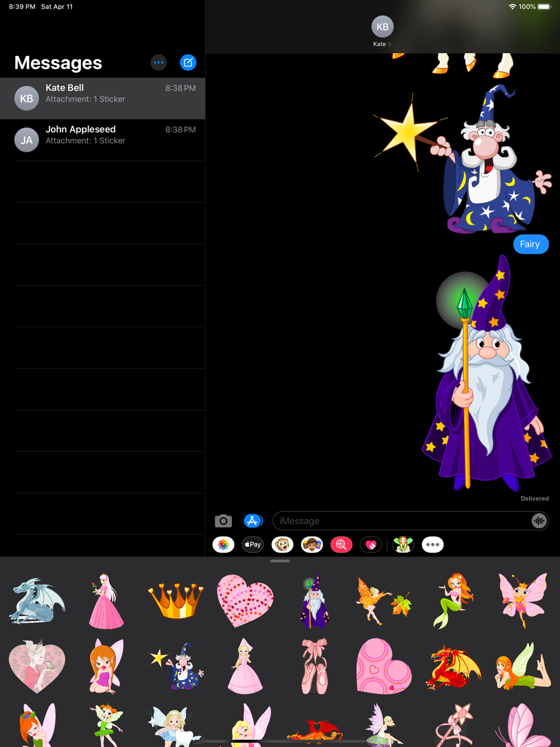
Task: Pull the sticker drawer grab handle
Action: (x=280, y=561)
